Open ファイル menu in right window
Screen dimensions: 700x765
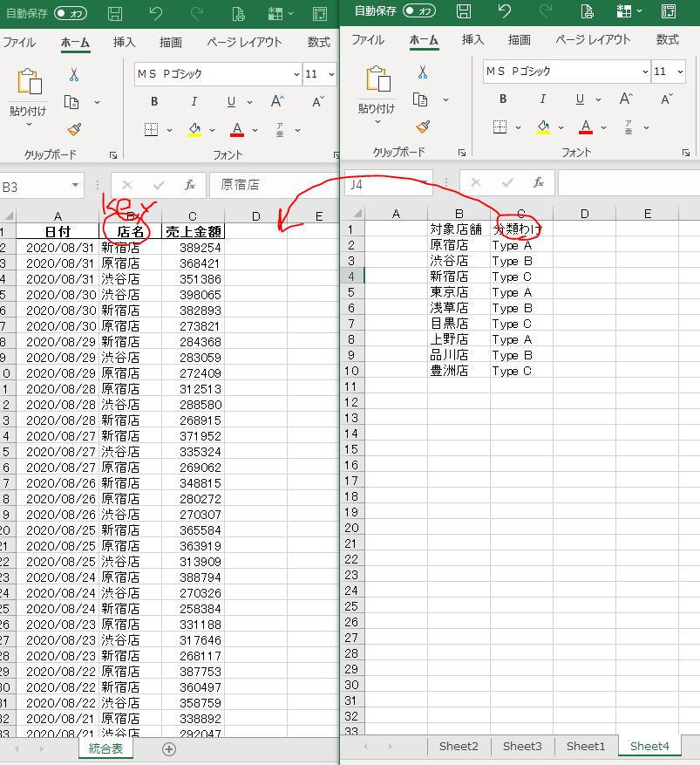(367, 40)
